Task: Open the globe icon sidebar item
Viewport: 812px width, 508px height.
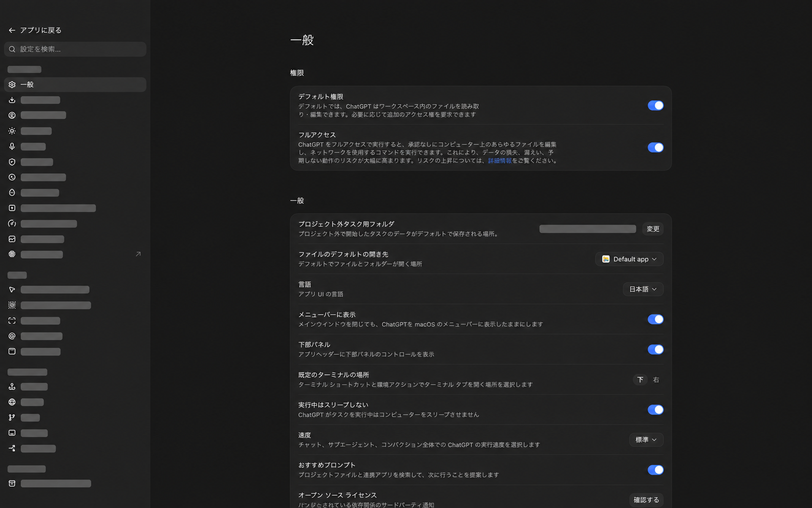Action: tap(12, 402)
